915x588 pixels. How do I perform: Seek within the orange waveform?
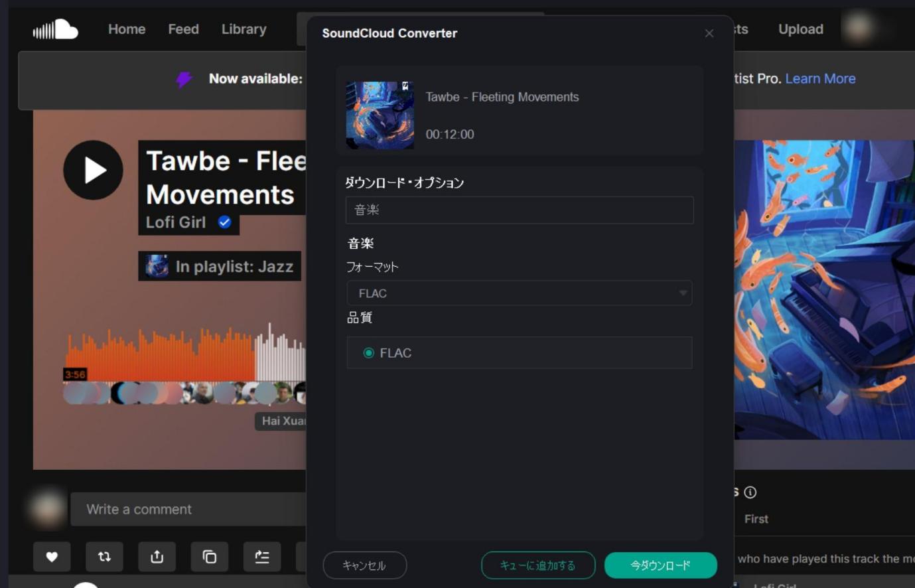coord(161,353)
